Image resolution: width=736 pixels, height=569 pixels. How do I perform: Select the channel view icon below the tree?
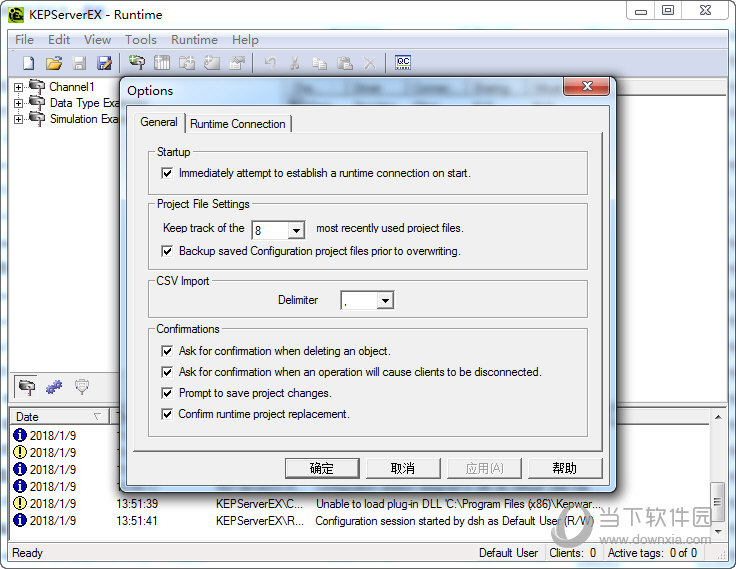tap(27, 387)
